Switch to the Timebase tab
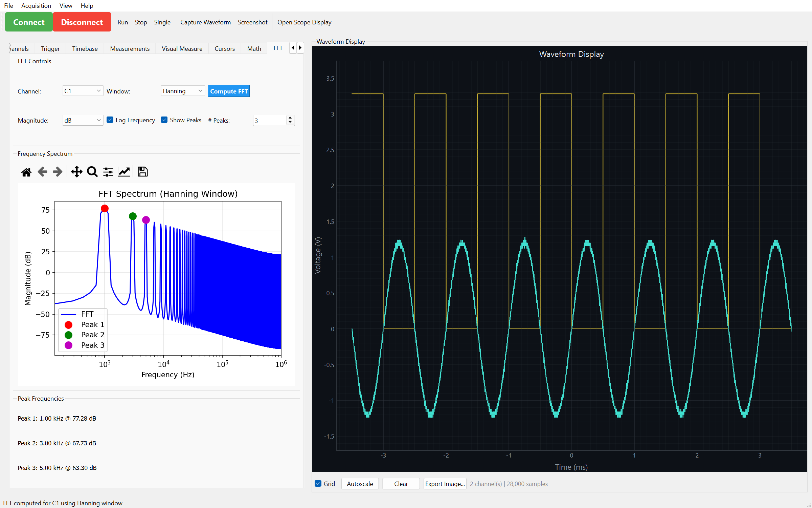This screenshot has width=812, height=508. pyautogui.click(x=85, y=49)
